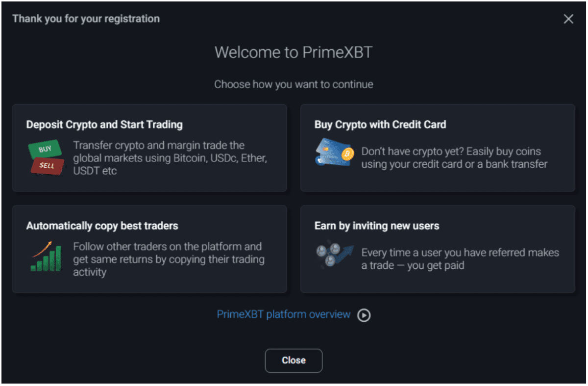Click the buy coins using credit card description
Viewport: 588px width, 386px height.
[454, 158]
